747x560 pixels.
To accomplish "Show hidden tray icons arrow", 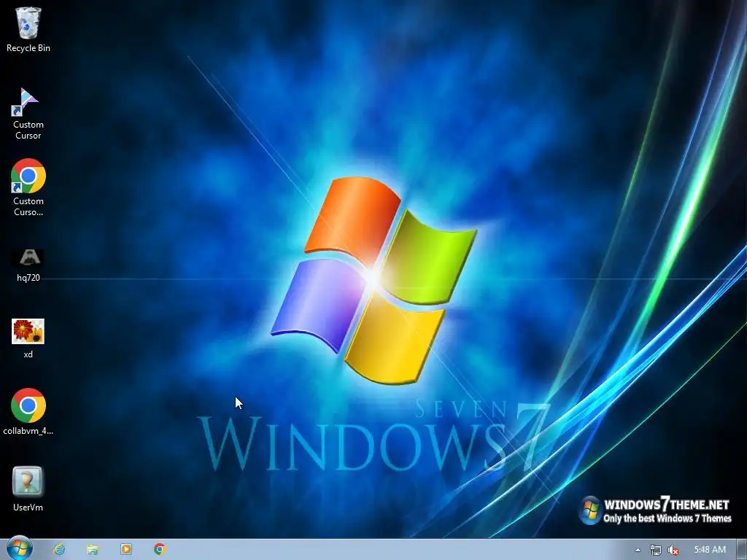I will (x=638, y=550).
